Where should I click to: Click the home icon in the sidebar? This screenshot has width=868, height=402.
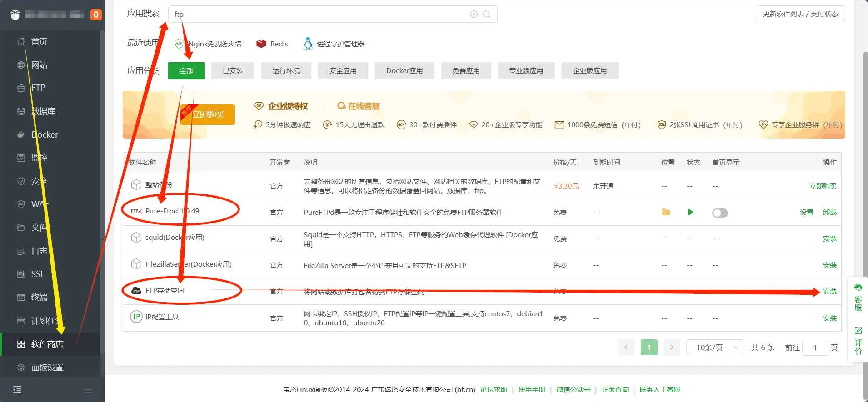coord(21,42)
